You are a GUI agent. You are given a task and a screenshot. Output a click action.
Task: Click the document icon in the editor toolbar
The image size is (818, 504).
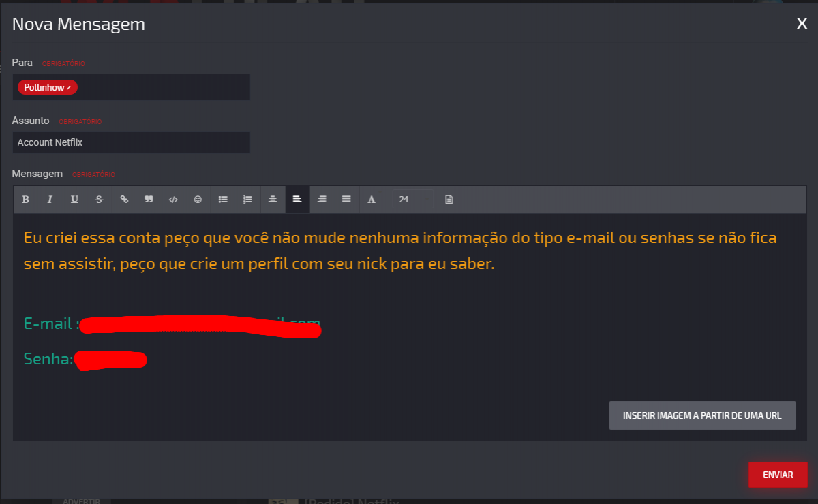click(x=449, y=200)
